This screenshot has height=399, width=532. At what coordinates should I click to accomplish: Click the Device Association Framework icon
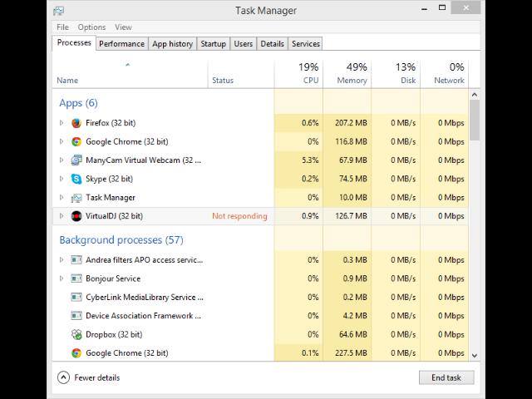tap(76, 316)
